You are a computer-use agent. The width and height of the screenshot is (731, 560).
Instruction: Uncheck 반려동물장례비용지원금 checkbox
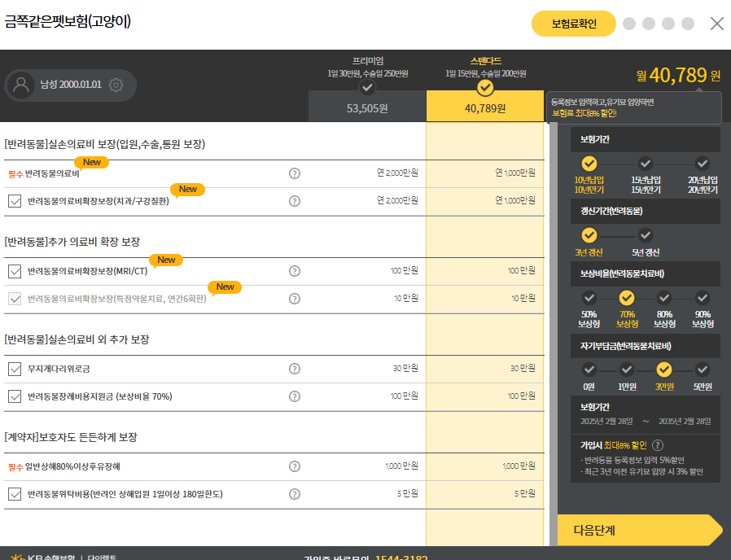click(x=15, y=396)
